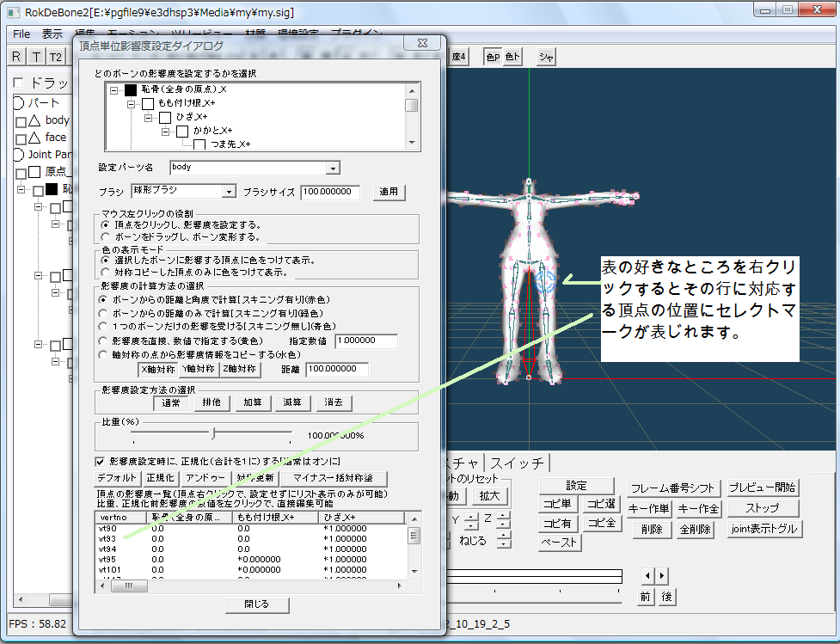This screenshot has height=644, width=840.
Task: Click the 色P toolbar button
Action: (493, 57)
